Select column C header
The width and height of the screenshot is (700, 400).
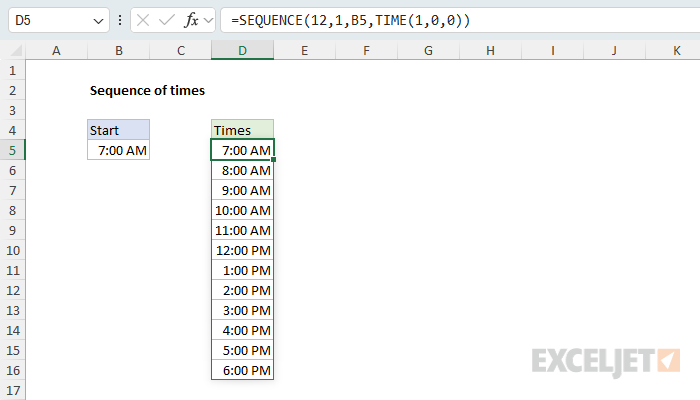click(x=181, y=50)
